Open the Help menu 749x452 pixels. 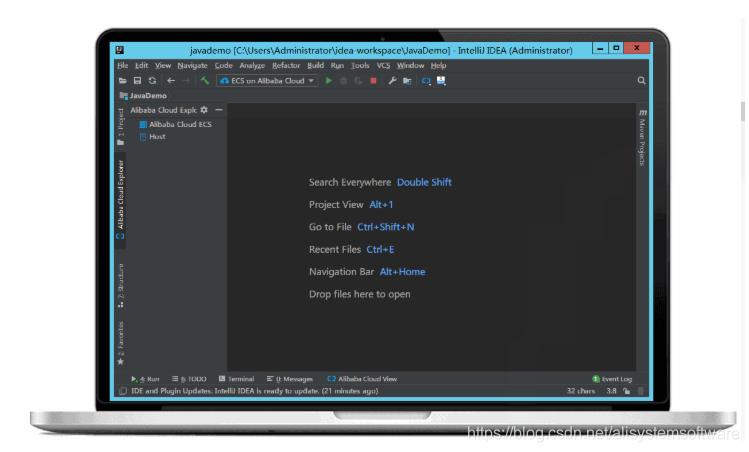[x=439, y=65]
